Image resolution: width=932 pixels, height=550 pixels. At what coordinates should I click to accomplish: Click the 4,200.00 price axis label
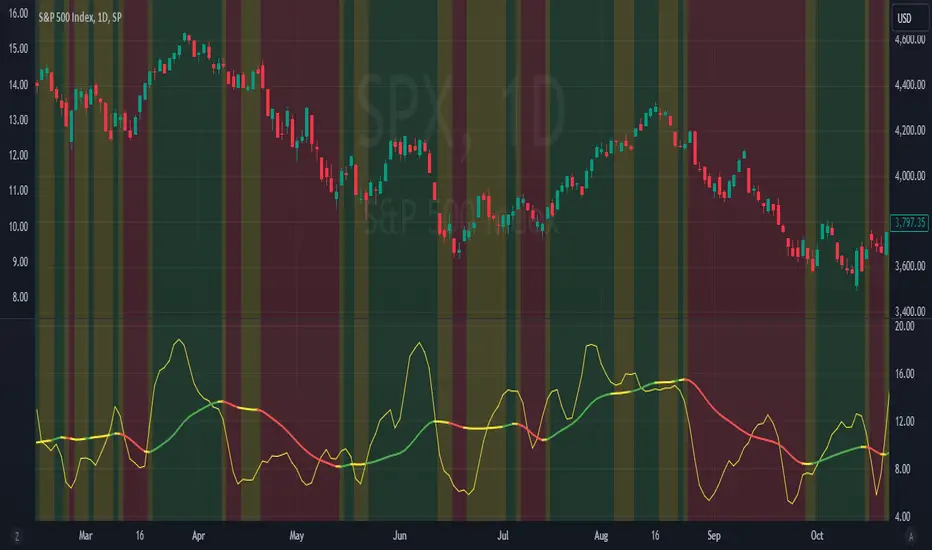909,130
